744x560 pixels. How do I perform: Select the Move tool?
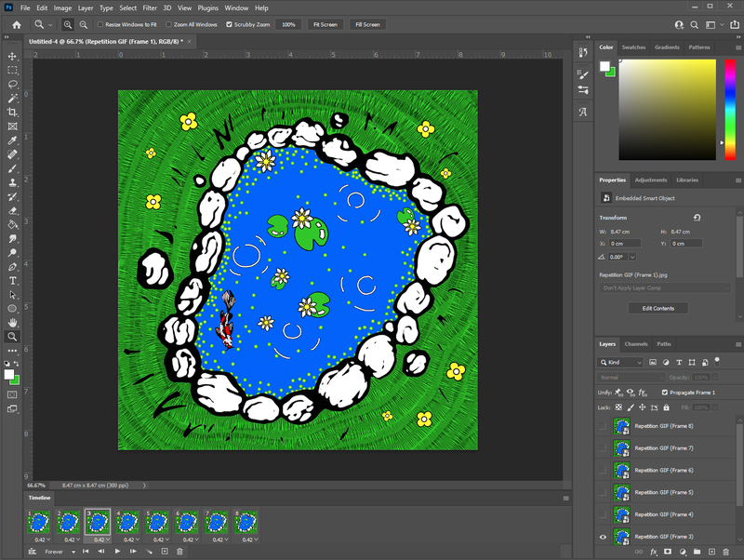point(13,56)
